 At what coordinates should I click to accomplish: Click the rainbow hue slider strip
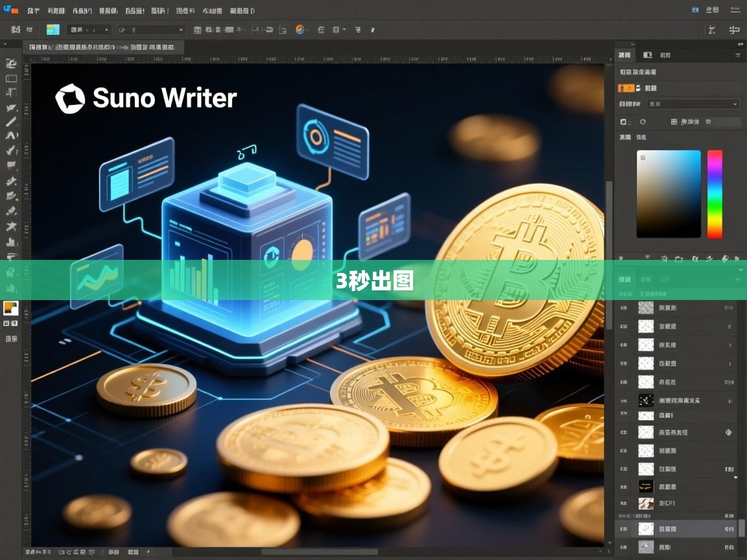pos(714,194)
